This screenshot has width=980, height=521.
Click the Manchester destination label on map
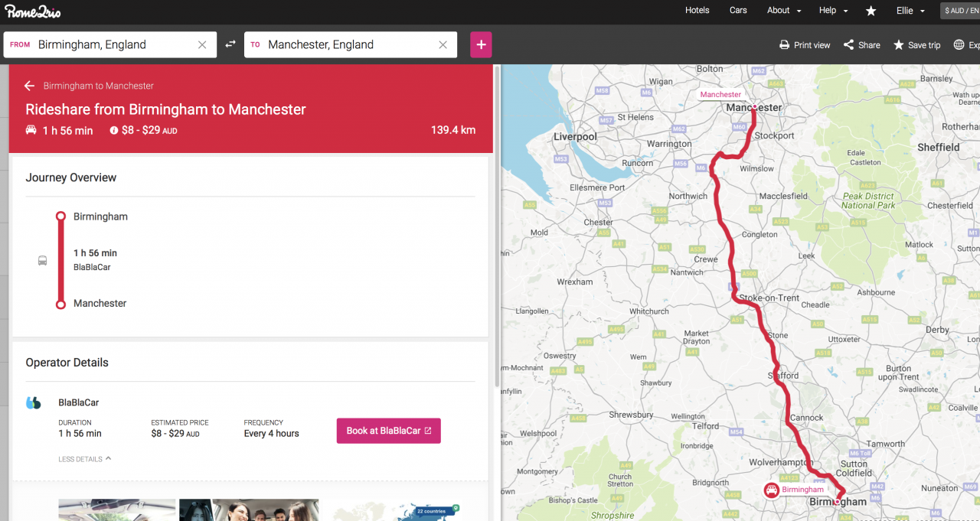click(720, 95)
